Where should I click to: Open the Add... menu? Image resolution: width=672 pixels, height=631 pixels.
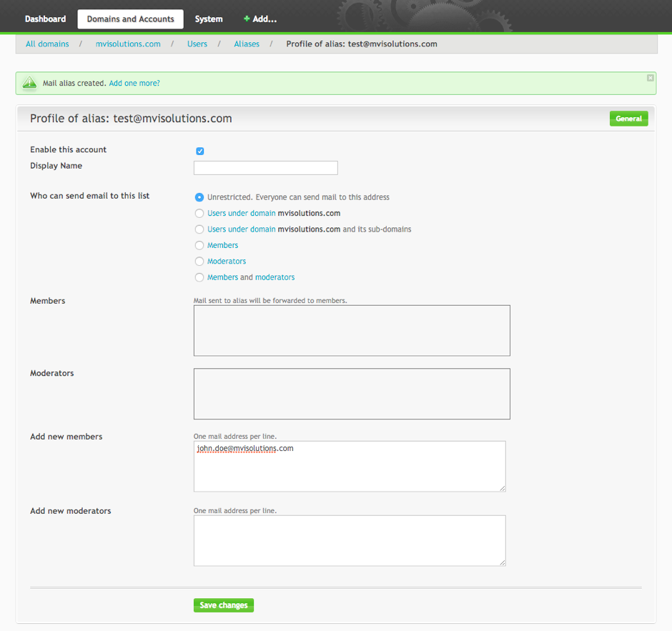tap(260, 19)
